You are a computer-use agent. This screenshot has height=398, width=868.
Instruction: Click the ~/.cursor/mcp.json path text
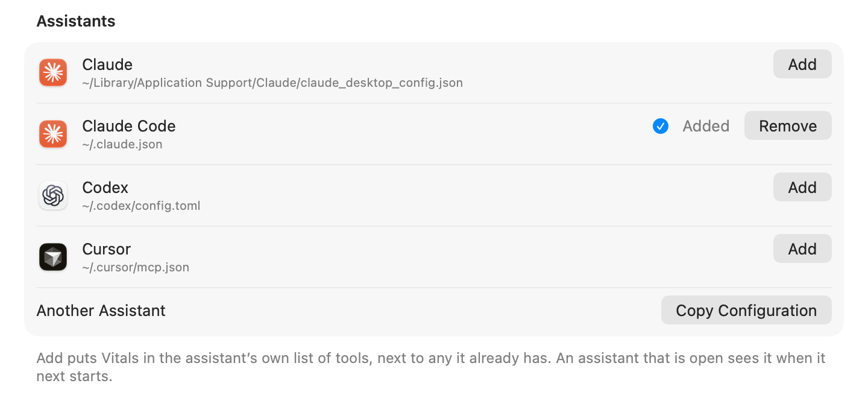[136, 268]
